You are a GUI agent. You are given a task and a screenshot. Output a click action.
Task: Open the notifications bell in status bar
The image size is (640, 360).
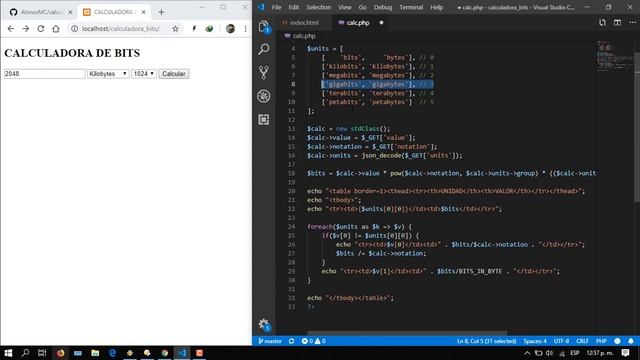pos(631,341)
